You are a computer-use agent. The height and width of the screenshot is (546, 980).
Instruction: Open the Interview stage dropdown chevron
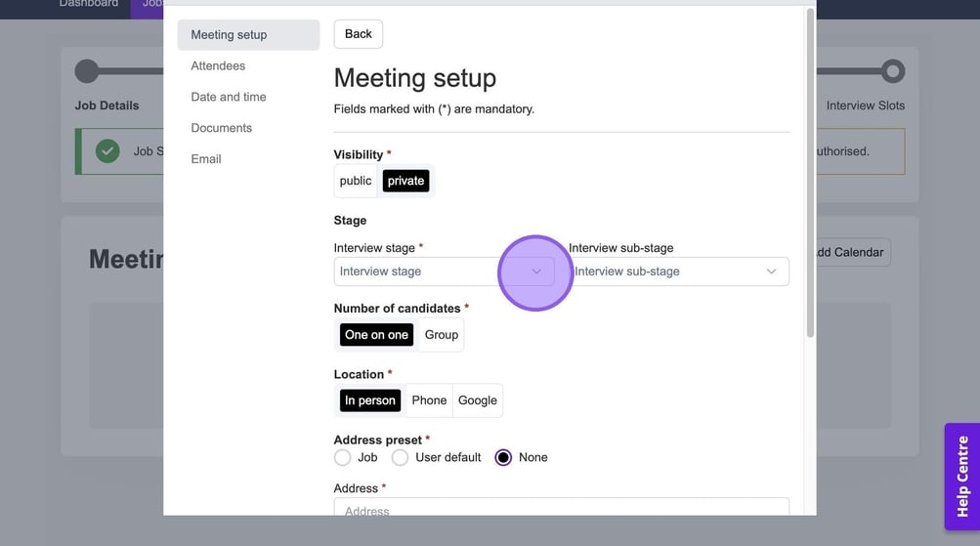pos(535,272)
